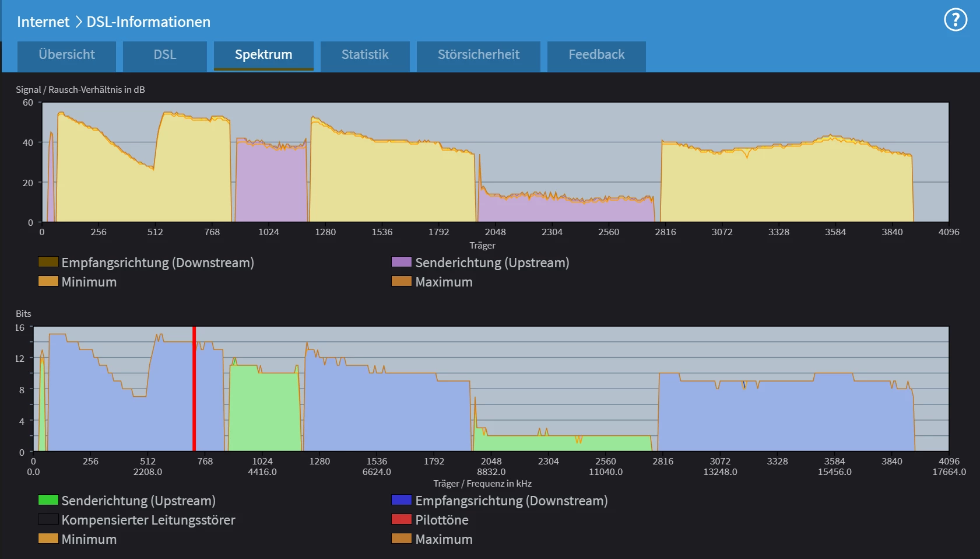Click the blue Empfangsrichtung swatch under the Bits chart
The image size is (980, 559).
(402, 500)
